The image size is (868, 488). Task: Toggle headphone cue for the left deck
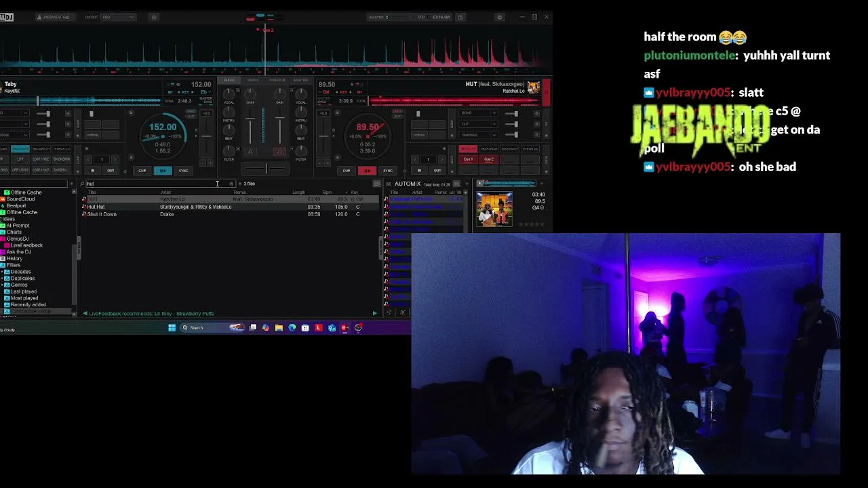coord(250,151)
